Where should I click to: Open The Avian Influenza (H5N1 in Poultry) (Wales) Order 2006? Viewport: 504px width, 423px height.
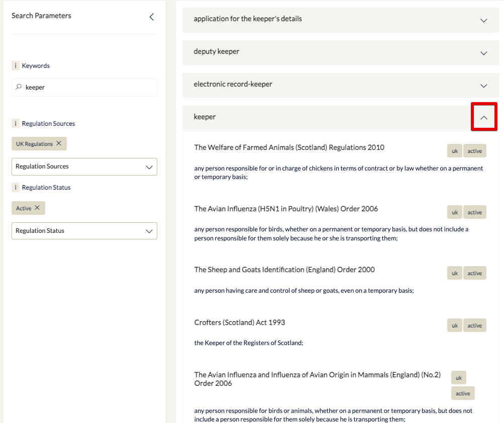(x=286, y=209)
